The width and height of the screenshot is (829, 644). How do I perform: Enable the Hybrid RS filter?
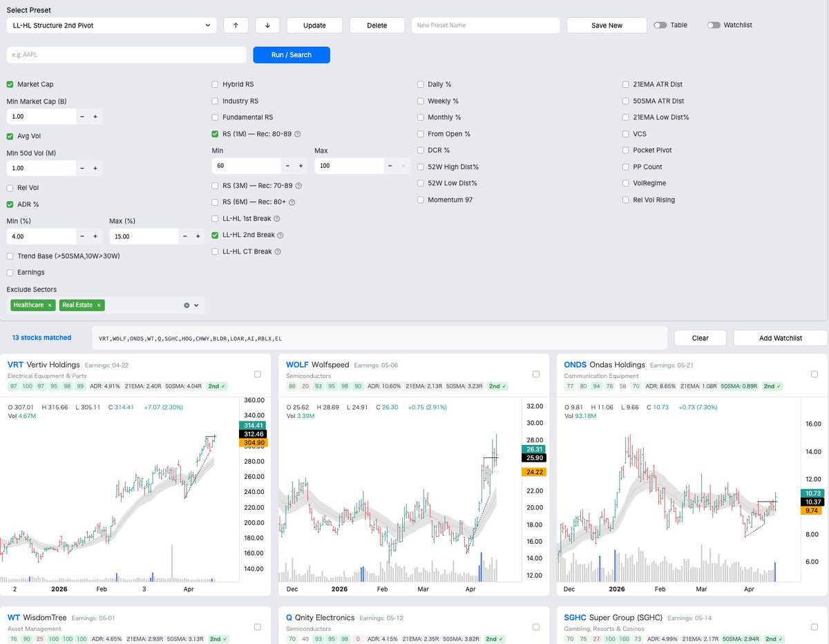[216, 84]
